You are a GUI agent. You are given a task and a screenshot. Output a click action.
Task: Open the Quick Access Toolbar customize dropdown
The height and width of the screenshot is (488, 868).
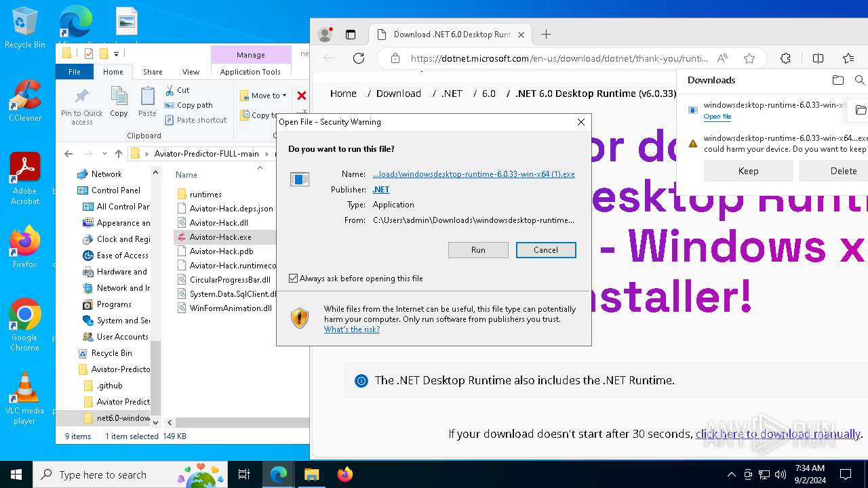click(117, 54)
